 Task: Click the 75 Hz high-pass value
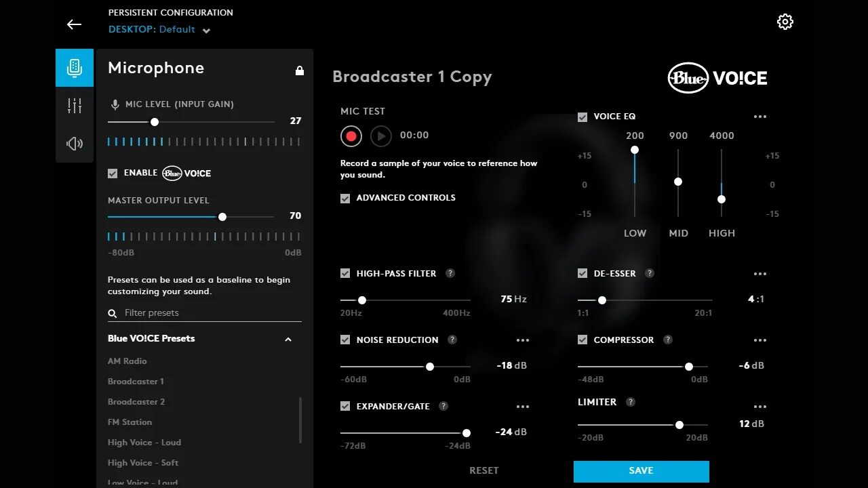(513, 299)
